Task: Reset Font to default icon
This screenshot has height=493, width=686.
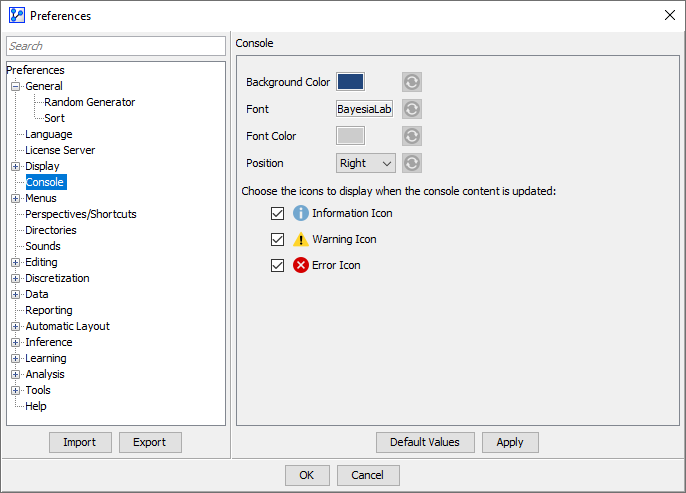Action: pyautogui.click(x=412, y=109)
